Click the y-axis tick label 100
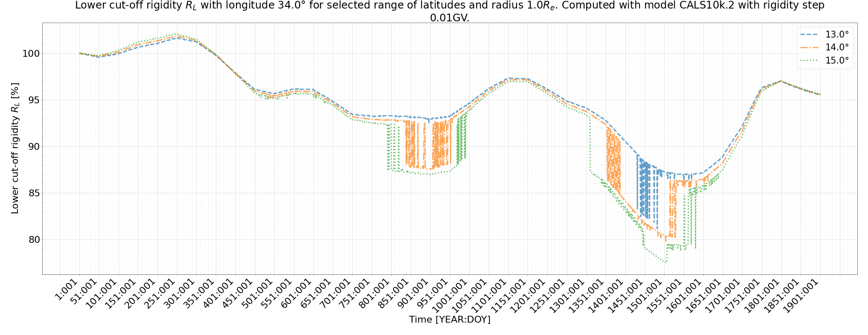This screenshot has height=335, width=868. pyautogui.click(x=30, y=54)
